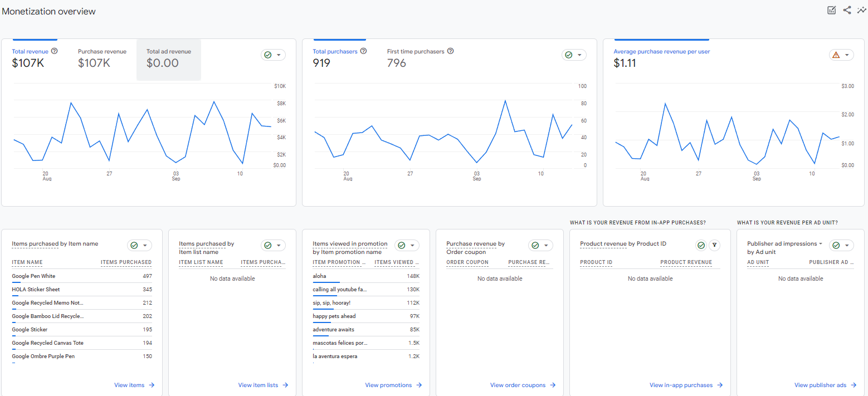
Task: Open the View publisher ads link
Action: pyautogui.click(x=825, y=385)
